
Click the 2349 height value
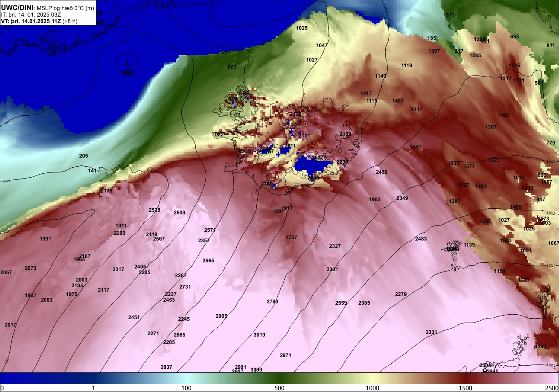(402, 198)
